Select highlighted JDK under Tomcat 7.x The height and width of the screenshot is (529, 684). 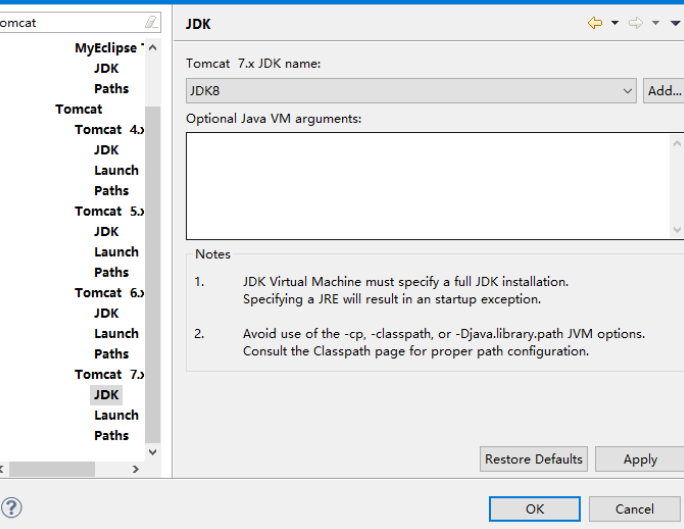click(106, 395)
